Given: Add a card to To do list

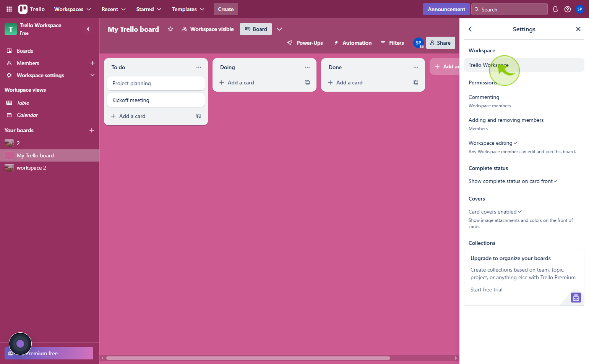Looking at the screenshot, I should click(150, 116).
